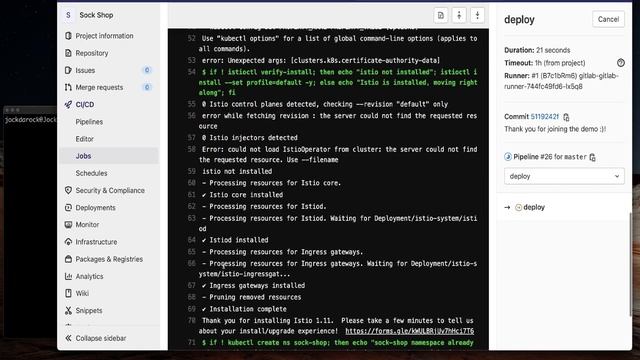Copy the commit SHA 5119242f
Viewport: 640px width, 360px height.
[566, 117]
